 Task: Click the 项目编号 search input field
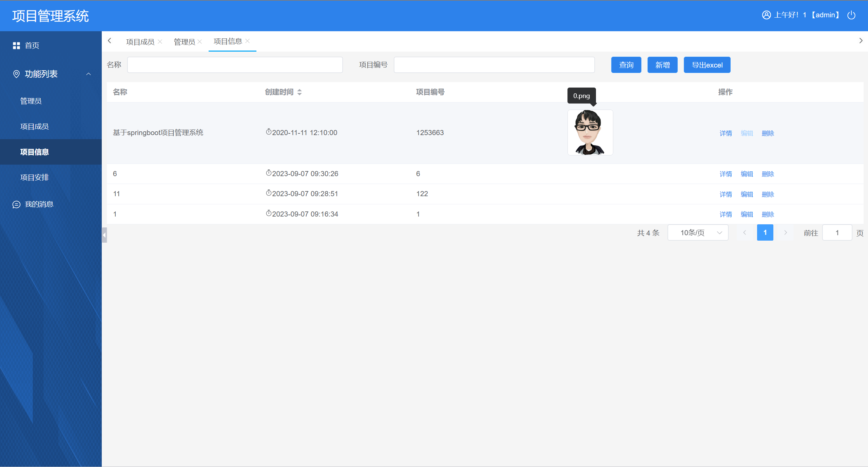494,65
